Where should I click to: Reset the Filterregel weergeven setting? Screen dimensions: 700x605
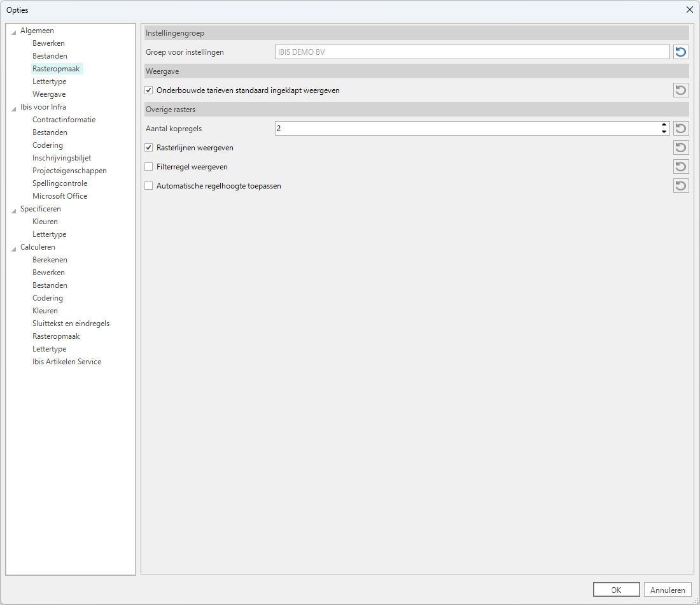pyautogui.click(x=681, y=167)
